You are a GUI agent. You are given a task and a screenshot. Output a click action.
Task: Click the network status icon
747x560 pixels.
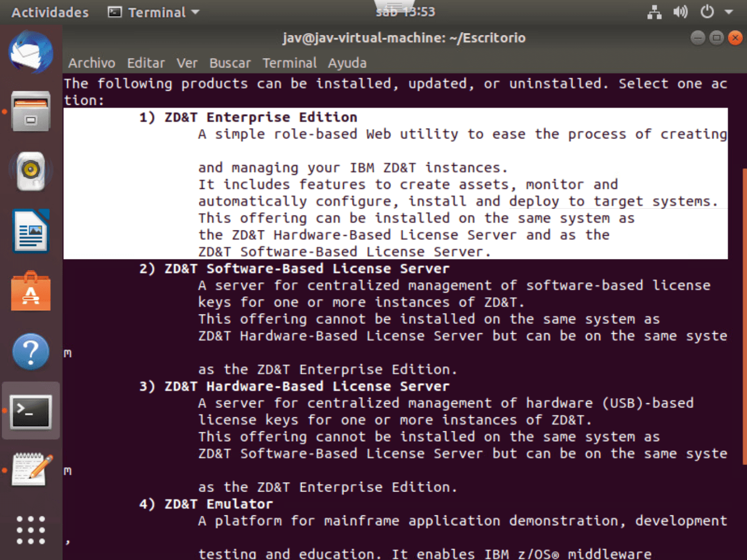[654, 12]
